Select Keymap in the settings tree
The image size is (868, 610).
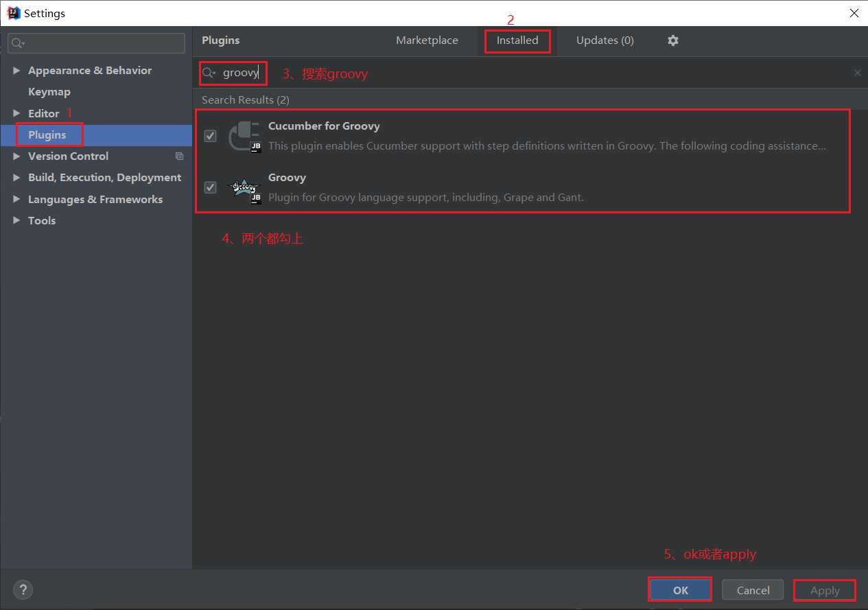coord(49,92)
